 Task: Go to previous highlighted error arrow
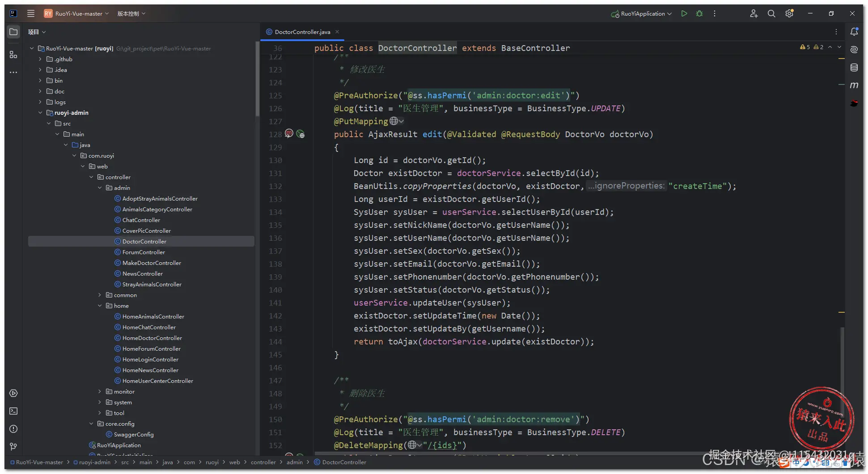click(x=830, y=47)
